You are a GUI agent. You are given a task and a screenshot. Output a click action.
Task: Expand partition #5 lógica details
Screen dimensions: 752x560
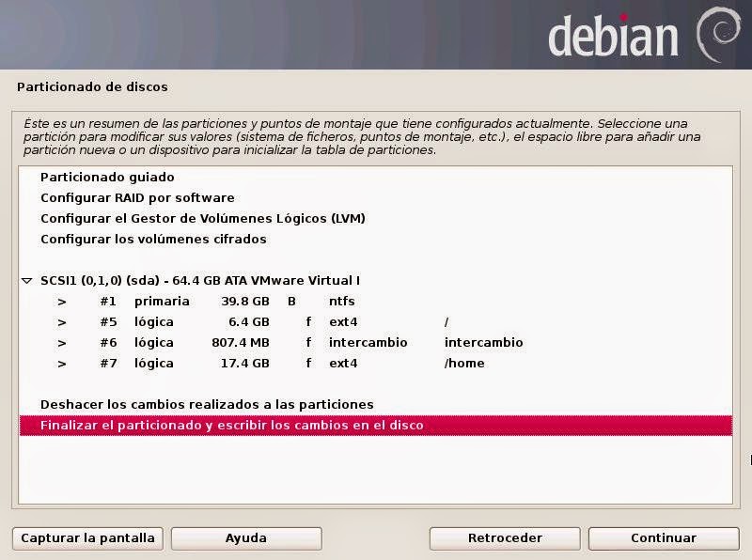pyautogui.click(x=63, y=321)
